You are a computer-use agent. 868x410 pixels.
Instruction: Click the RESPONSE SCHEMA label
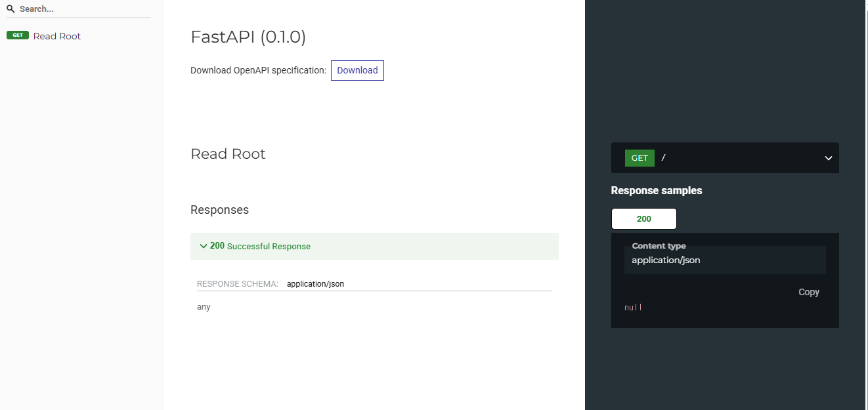(x=238, y=284)
